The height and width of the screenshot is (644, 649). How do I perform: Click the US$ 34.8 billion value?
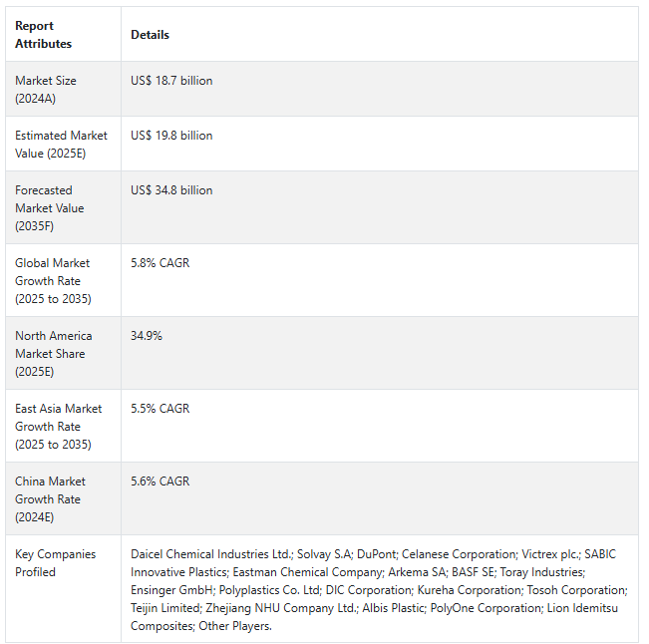[171, 190]
